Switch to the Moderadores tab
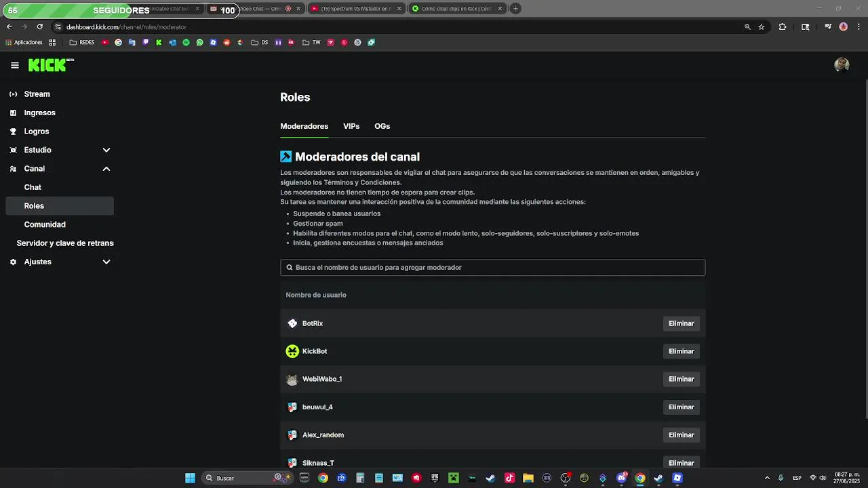This screenshot has height=488, width=868. [304, 126]
